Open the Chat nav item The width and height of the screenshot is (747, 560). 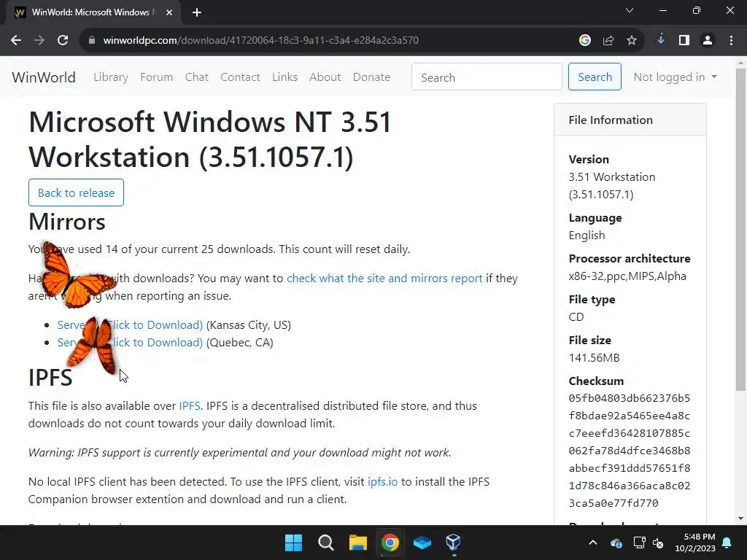click(197, 77)
